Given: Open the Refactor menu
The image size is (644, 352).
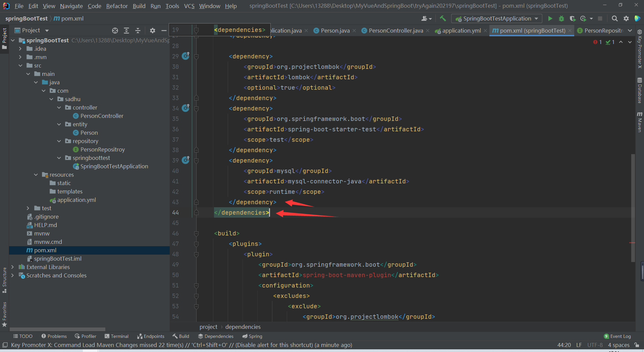Looking at the screenshot, I should [117, 6].
